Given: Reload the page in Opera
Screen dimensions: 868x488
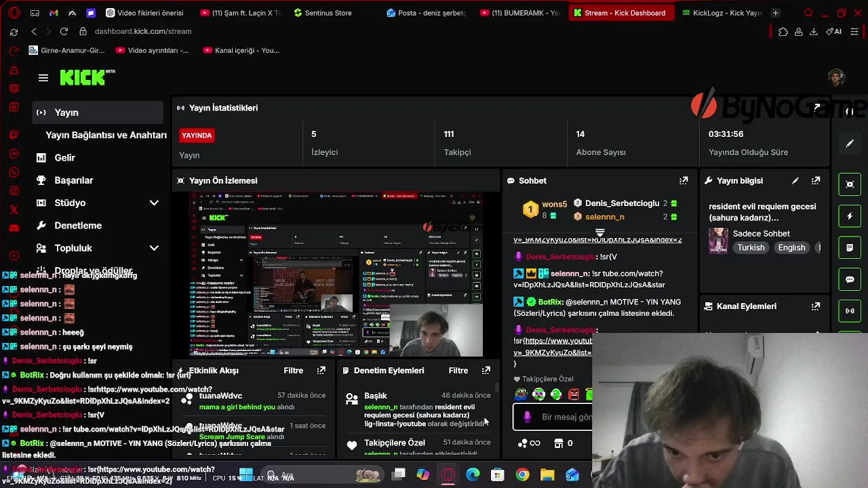Looking at the screenshot, I should [x=64, y=31].
